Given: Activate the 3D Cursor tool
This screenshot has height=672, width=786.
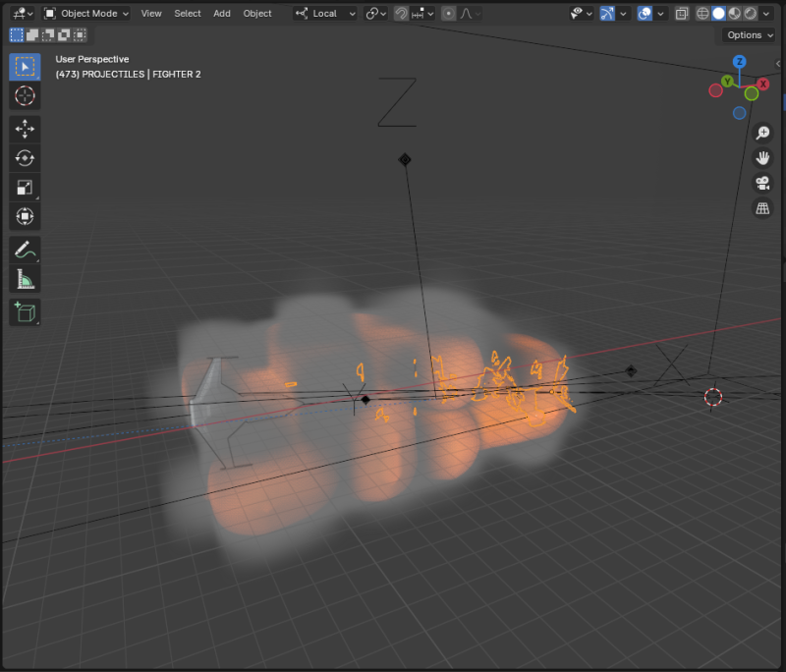Looking at the screenshot, I should [x=25, y=95].
